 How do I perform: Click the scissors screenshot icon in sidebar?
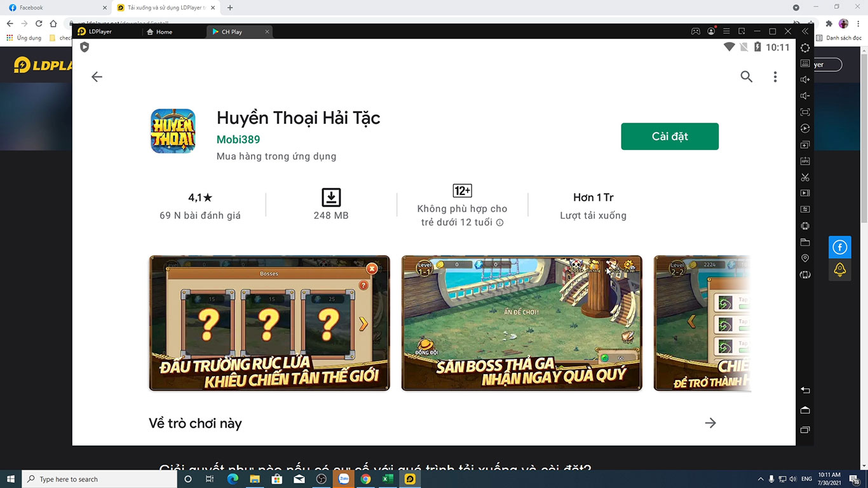pyautogui.click(x=805, y=177)
